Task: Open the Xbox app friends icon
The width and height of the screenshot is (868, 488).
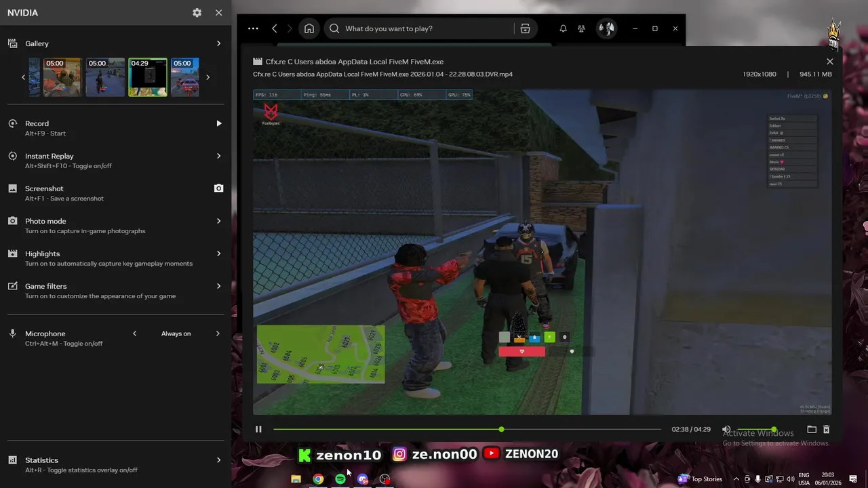Action: coord(581,28)
